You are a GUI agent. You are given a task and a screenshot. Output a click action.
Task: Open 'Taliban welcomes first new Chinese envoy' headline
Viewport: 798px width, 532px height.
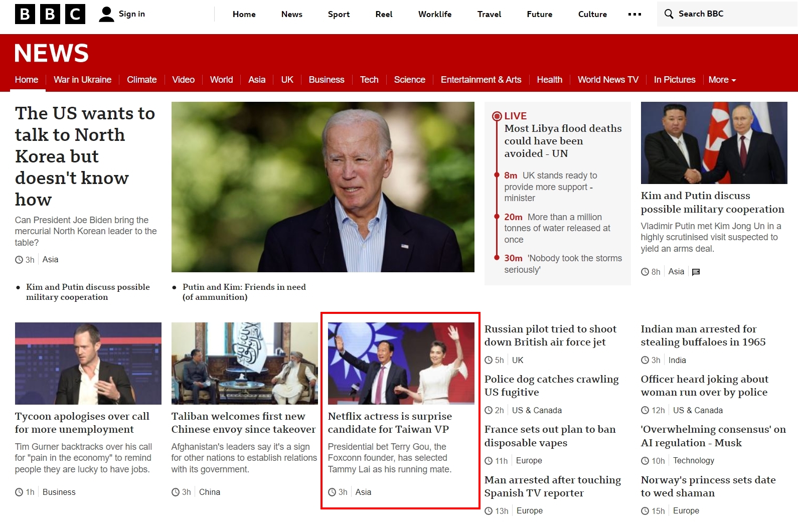243,423
